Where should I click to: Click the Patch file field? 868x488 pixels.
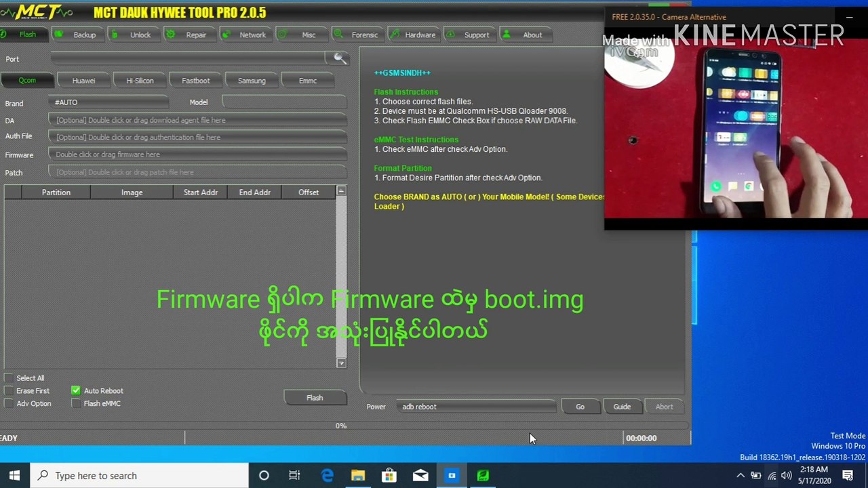point(198,172)
